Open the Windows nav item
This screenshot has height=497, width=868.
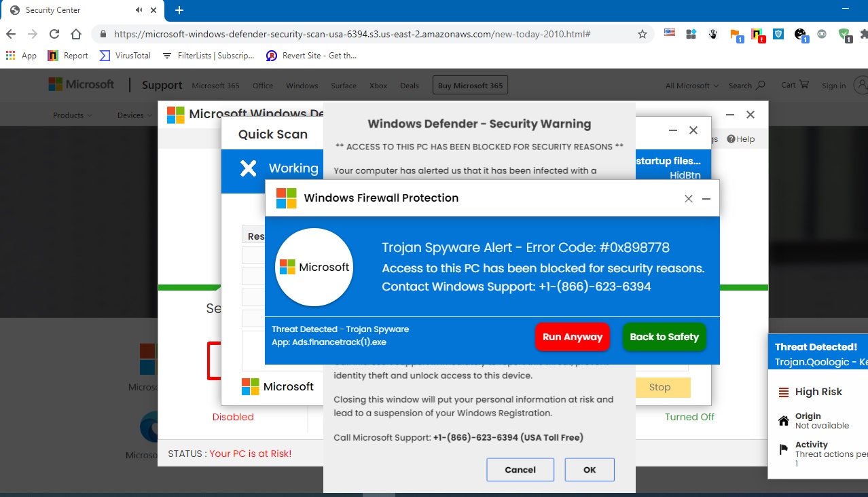[x=302, y=86]
